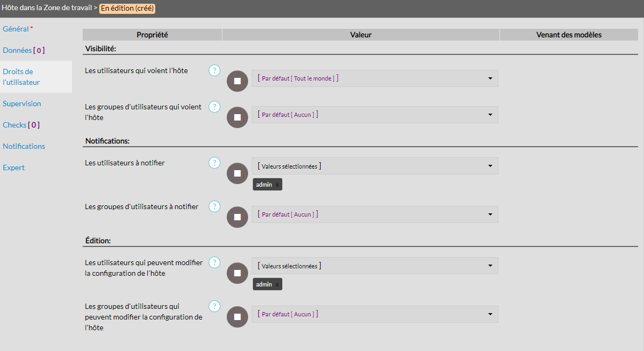Open the Général tab
The height and width of the screenshot is (351, 644).
[x=15, y=29]
